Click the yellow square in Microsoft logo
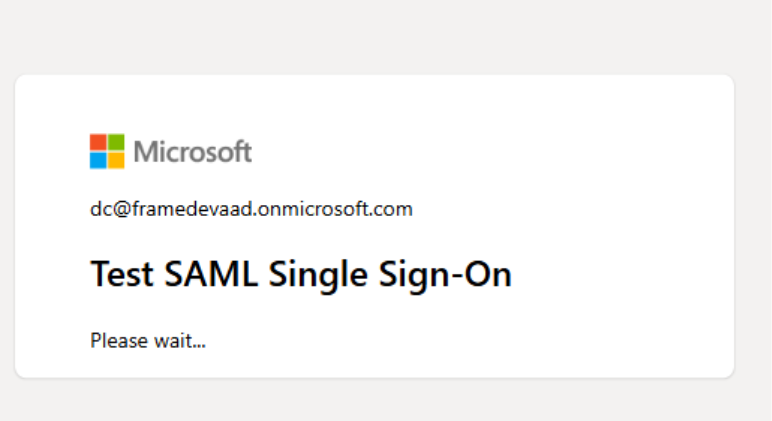 click(116, 160)
